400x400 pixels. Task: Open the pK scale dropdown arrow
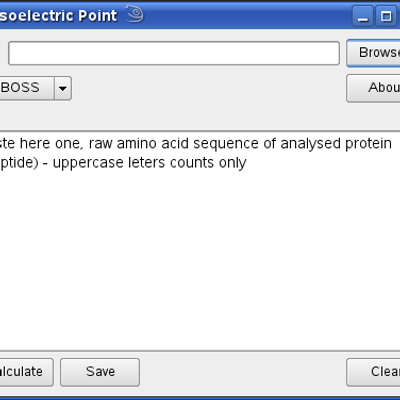tap(63, 88)
